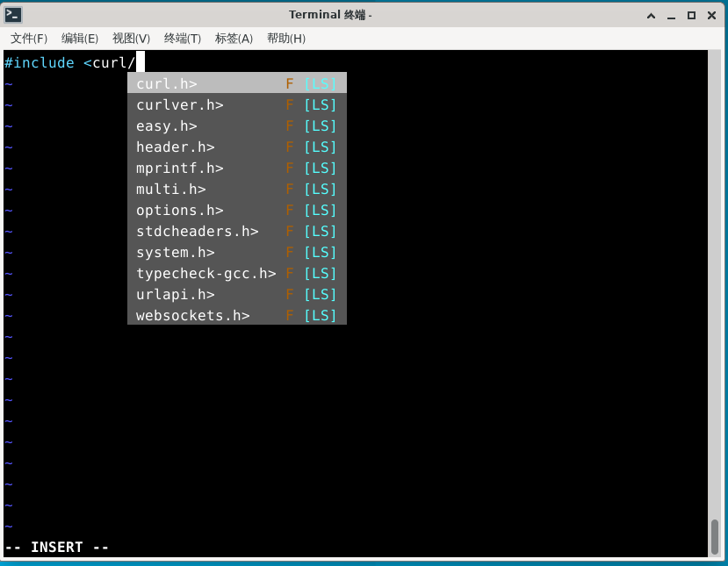Select stdcheaders.h> completion entry
The width and height of the screenshot is (728, 566).
click(237, 231)
